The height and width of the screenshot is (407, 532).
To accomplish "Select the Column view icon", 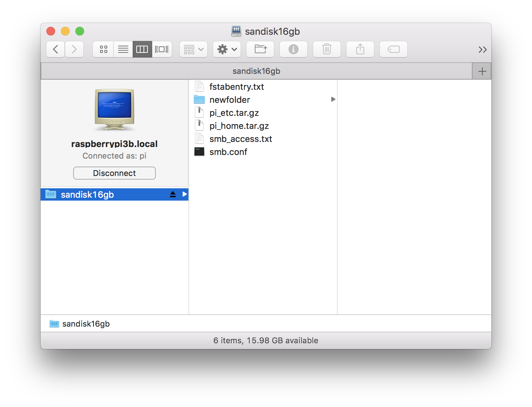I will point(142,49).
